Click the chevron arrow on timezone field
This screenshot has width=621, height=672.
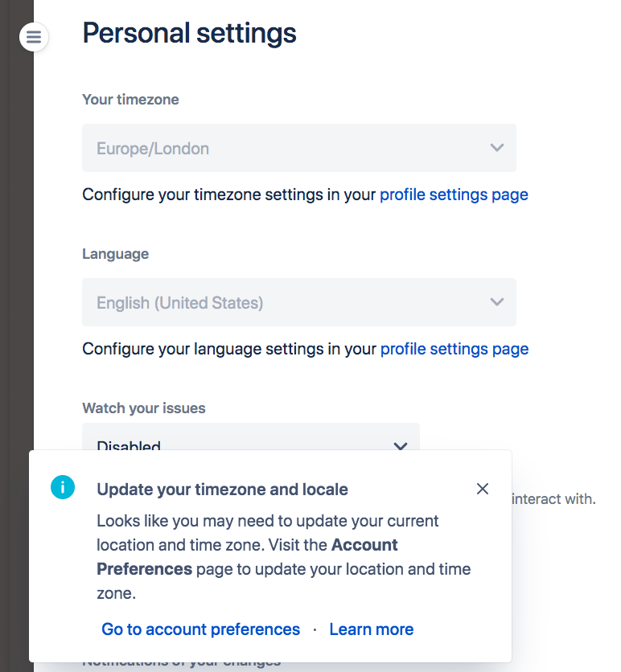[497, 148]
